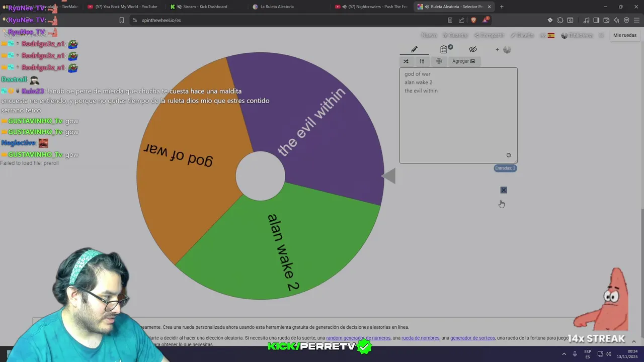Open the random generador de números link
This screenshot has height=362, width=644.
click(x=358, y=338)
